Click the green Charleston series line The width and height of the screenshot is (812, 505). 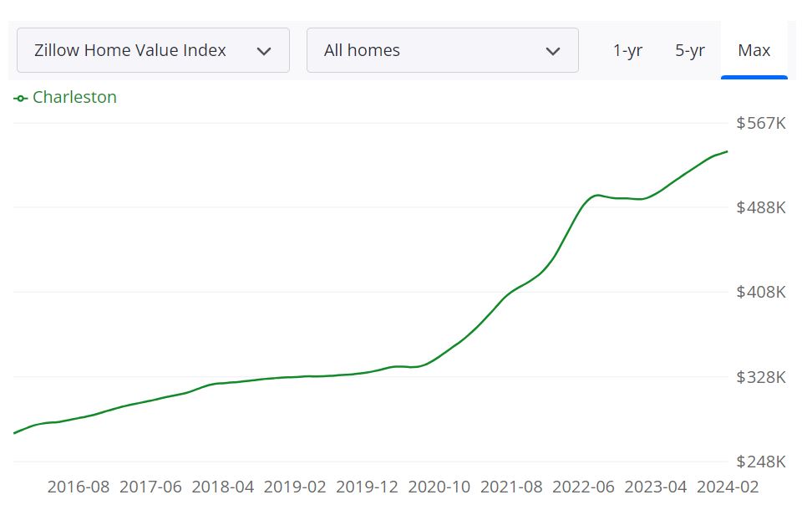[334, 377]
